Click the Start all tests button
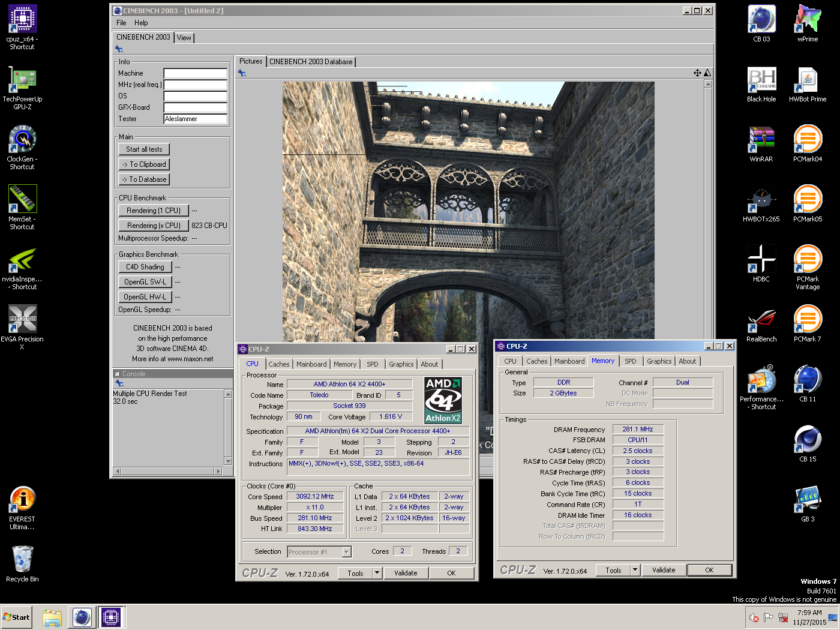The width and height of the screenshot is (840, 630). 144,149
